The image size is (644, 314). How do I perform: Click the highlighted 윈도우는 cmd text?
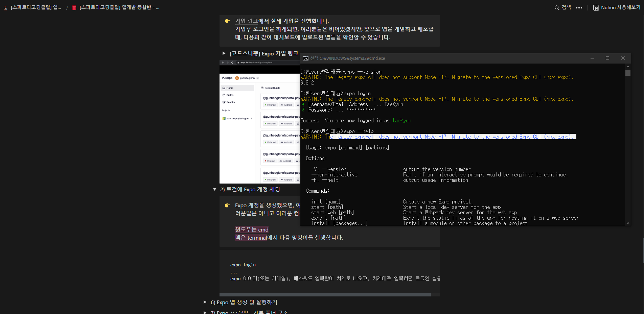tap(252, 230)
